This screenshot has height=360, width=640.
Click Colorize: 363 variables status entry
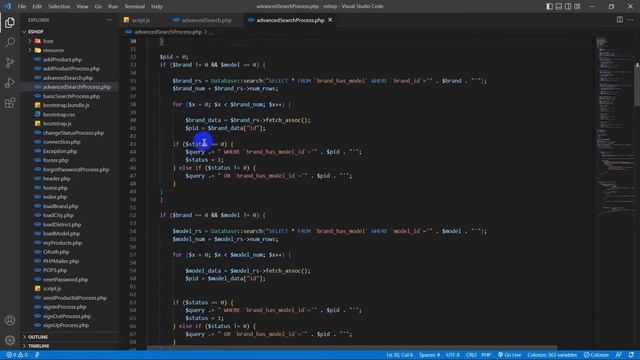coord(552,355)
